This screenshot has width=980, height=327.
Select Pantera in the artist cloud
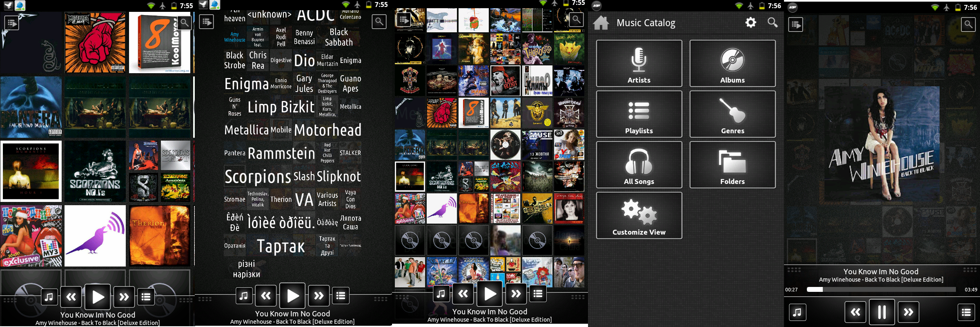pyautogui.click(x=234, y=153)
